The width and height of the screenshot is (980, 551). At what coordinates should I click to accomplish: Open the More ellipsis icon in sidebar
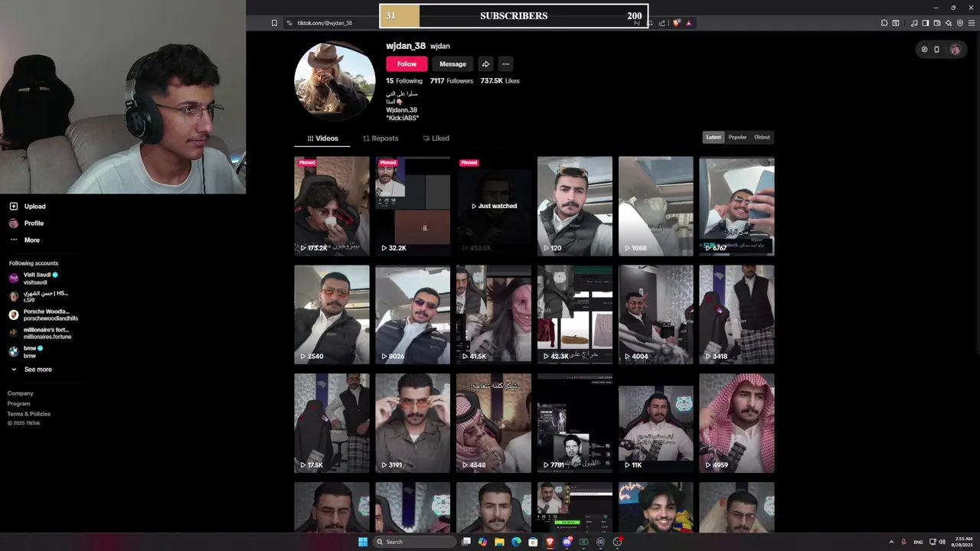[x=14, y=240]
